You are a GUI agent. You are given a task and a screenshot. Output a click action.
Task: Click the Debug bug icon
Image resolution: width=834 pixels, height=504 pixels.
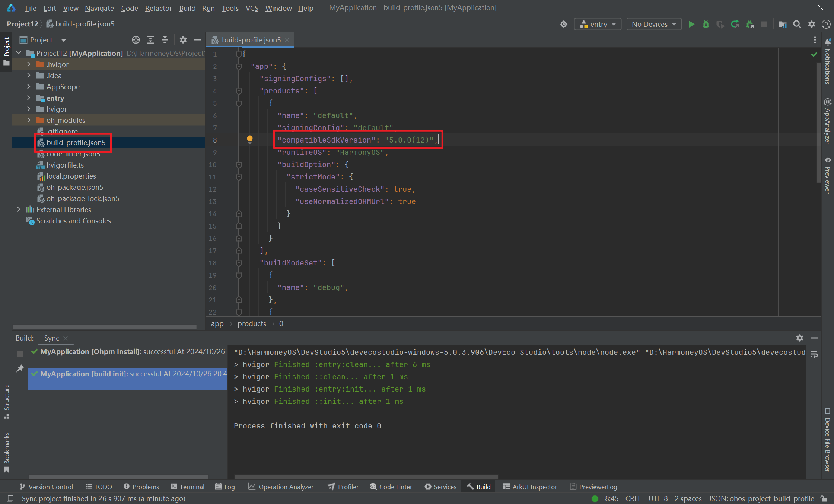(x=706, y=24)
